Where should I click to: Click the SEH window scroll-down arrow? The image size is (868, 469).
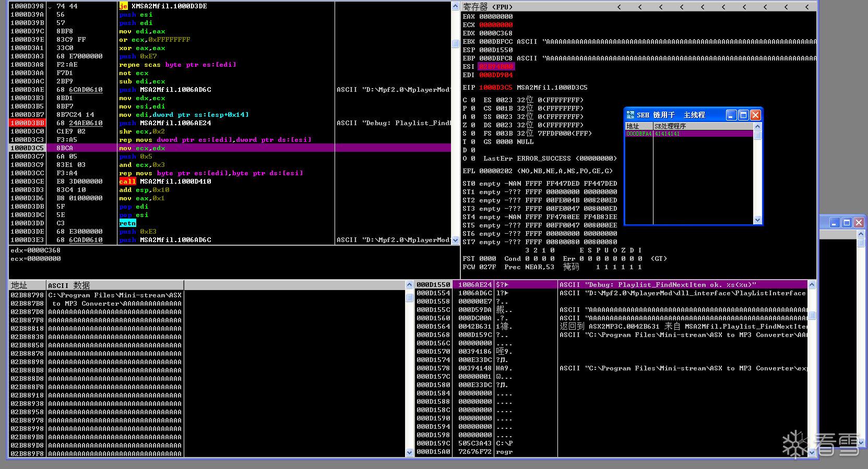pos(758,220)
